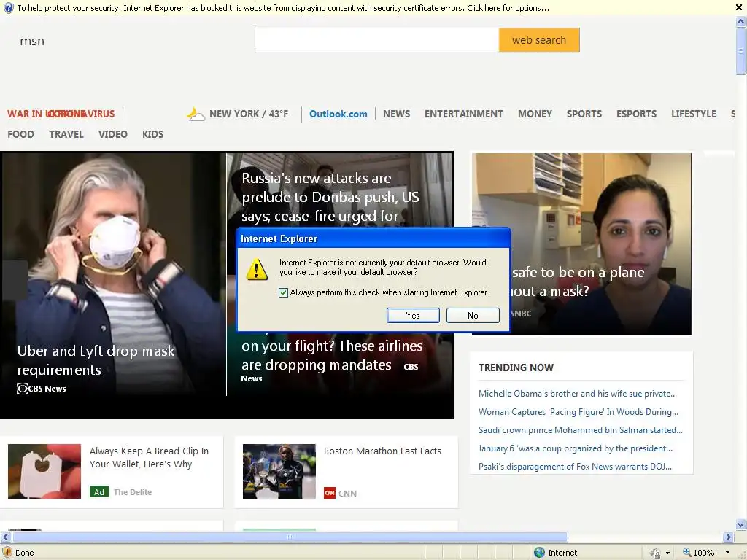Click the horizontal scrollbar thumb
Viewport: 747px width, 560px height.
[x=290, y=537]
